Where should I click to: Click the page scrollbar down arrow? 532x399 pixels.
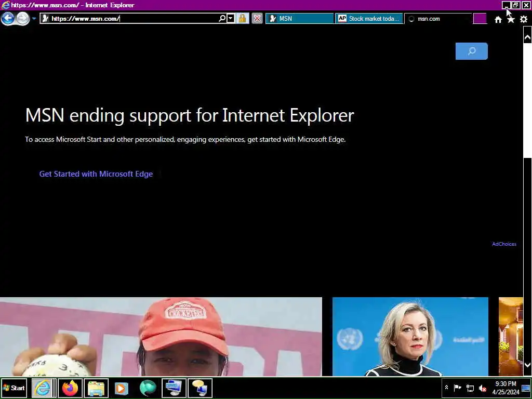[528, 365]
